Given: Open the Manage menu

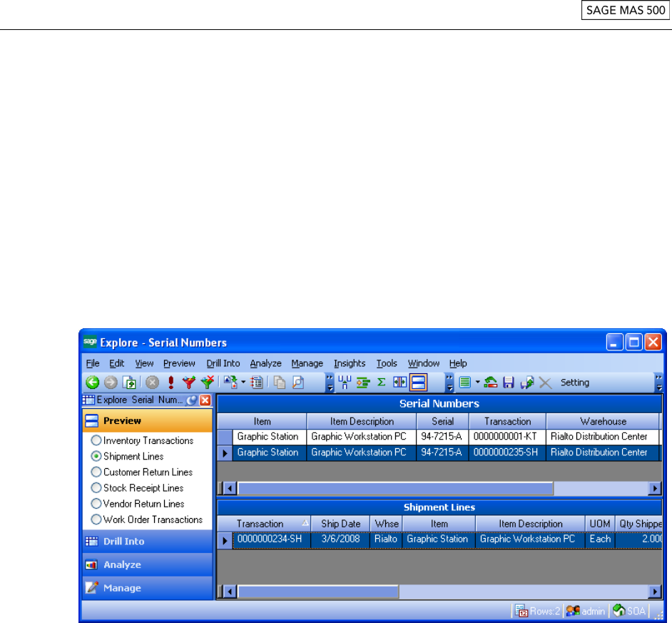Looking at the screenshot, I should 307,363.
